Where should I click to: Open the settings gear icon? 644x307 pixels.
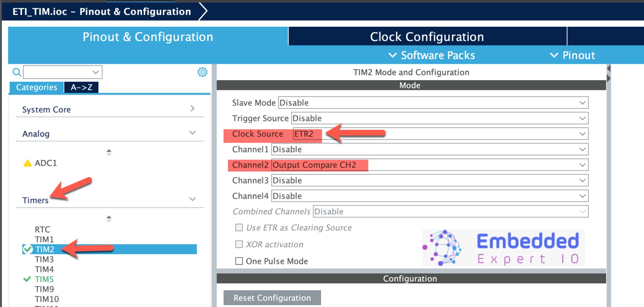pos(203,72)
